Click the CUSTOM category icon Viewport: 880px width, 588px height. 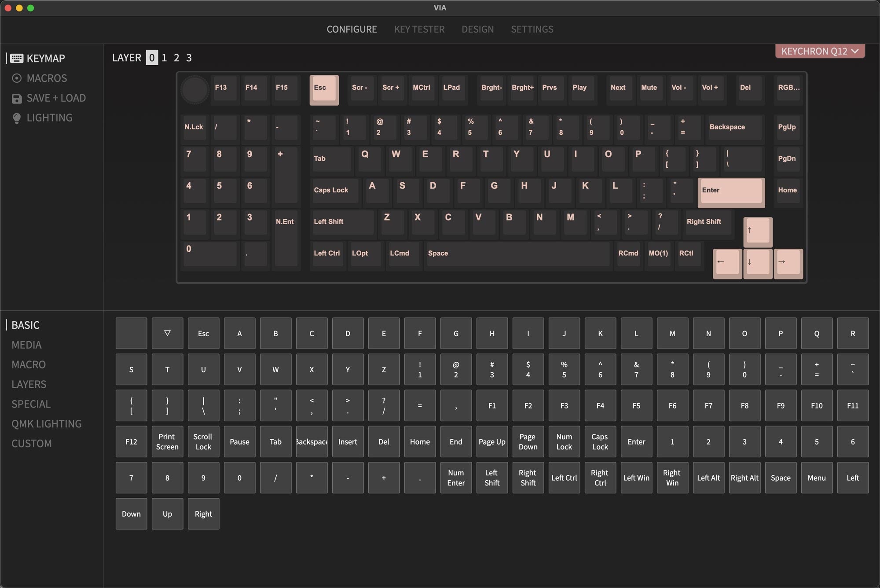click(31, 443)
